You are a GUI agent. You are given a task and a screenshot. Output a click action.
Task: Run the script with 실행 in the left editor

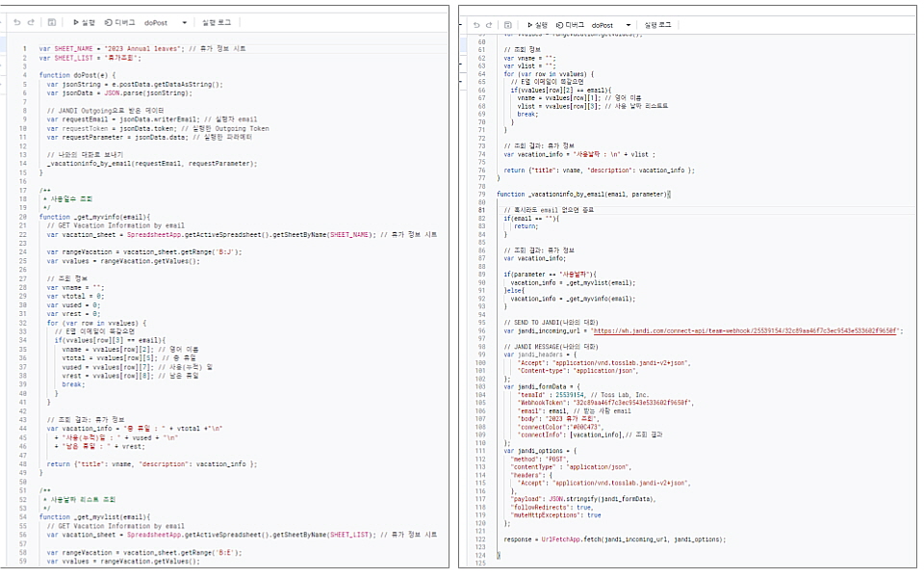pyautogui.click(x=84, y=21)
